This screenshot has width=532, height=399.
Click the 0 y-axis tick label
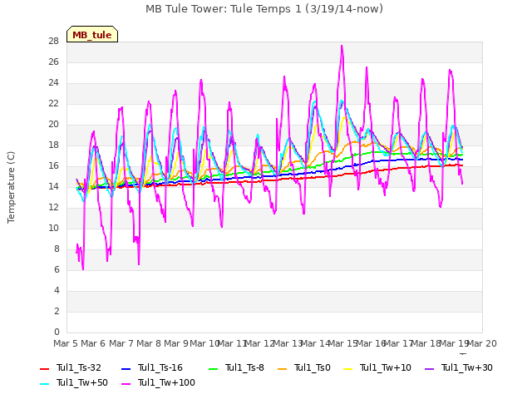(x=57, y=332)
